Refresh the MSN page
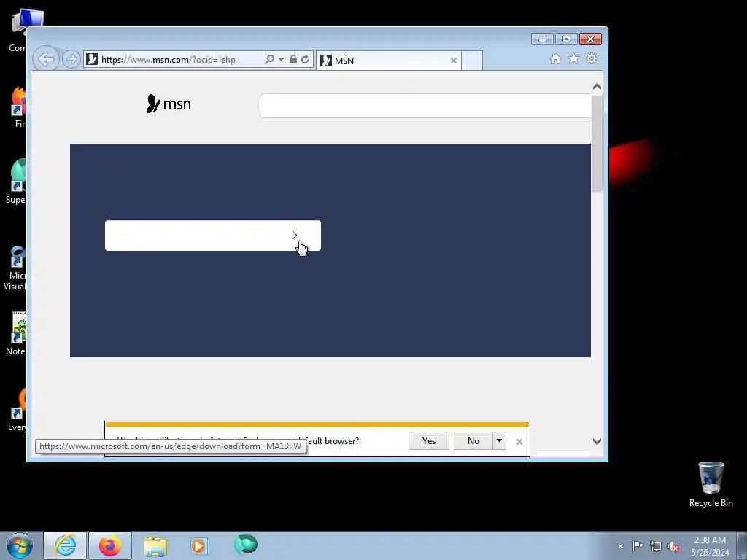Screen dimensions: 747x560 point(305,60)
